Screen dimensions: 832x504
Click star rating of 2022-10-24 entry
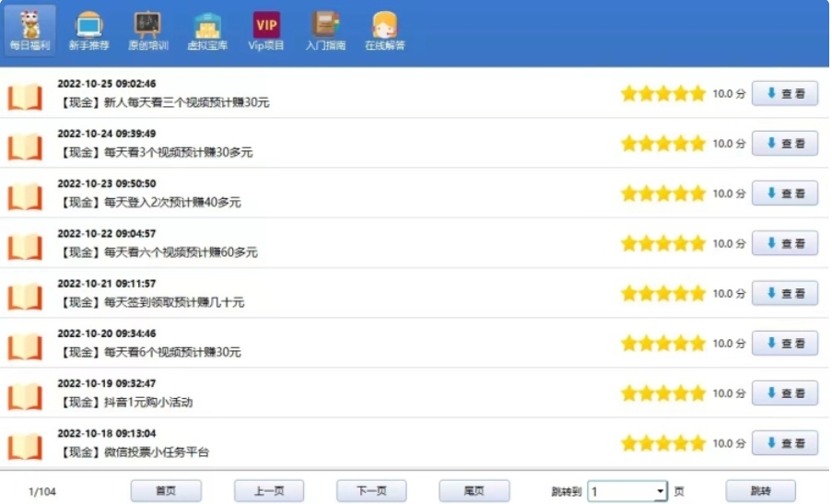662,144
